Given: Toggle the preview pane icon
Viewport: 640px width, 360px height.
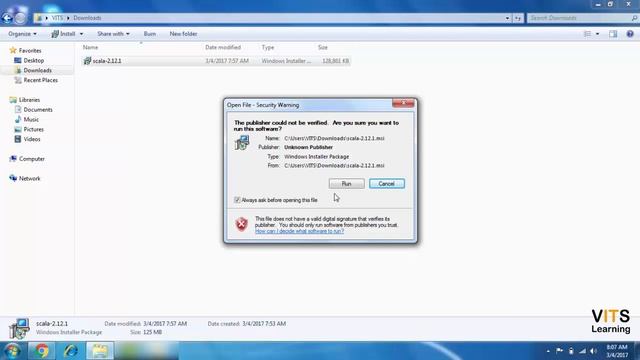Looking at the screenshot, I should [613, 34].
